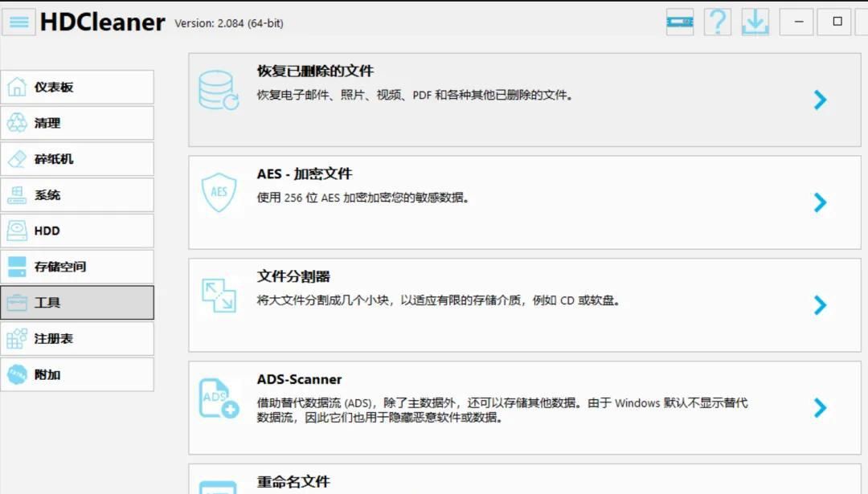Open the AES - 加密文件 title

click(x=305, y=174)
